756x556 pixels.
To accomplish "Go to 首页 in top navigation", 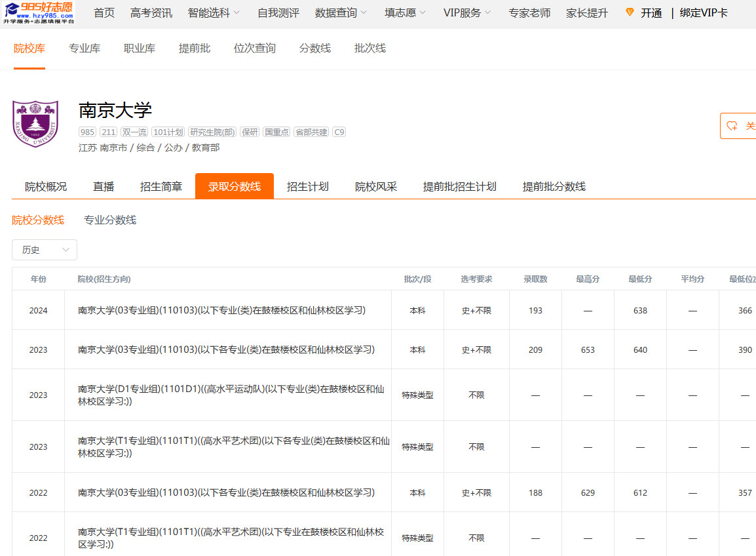I will 104,13.
